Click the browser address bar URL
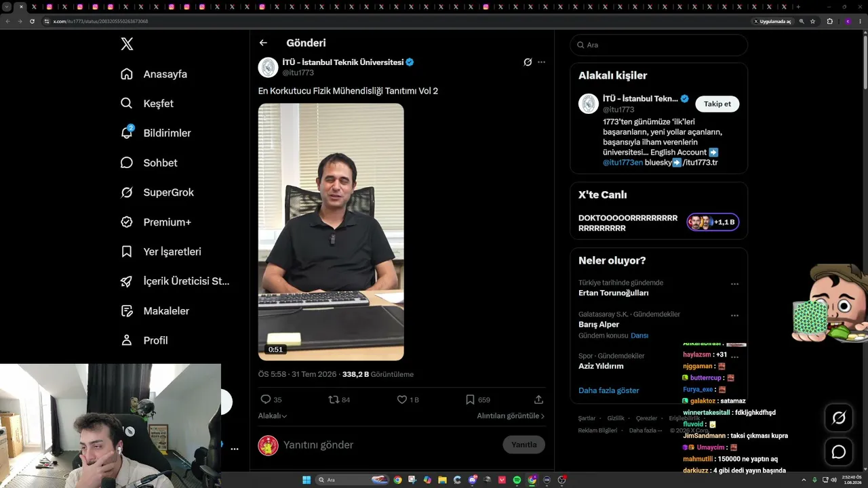Screen dimensions: 868x488 coord(101,22)
